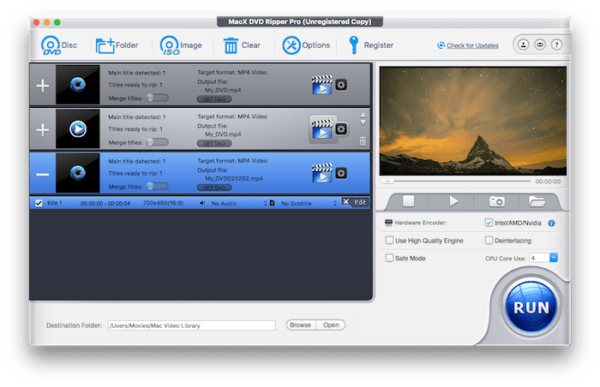Play the video preview
This screenshot has height=387, width=600.
point(453,201)
